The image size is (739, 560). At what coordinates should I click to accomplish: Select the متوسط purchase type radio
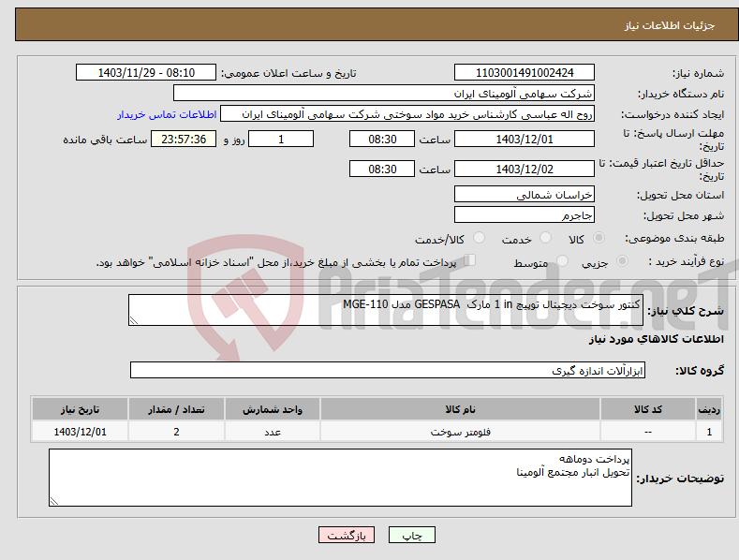click(562, 260)
